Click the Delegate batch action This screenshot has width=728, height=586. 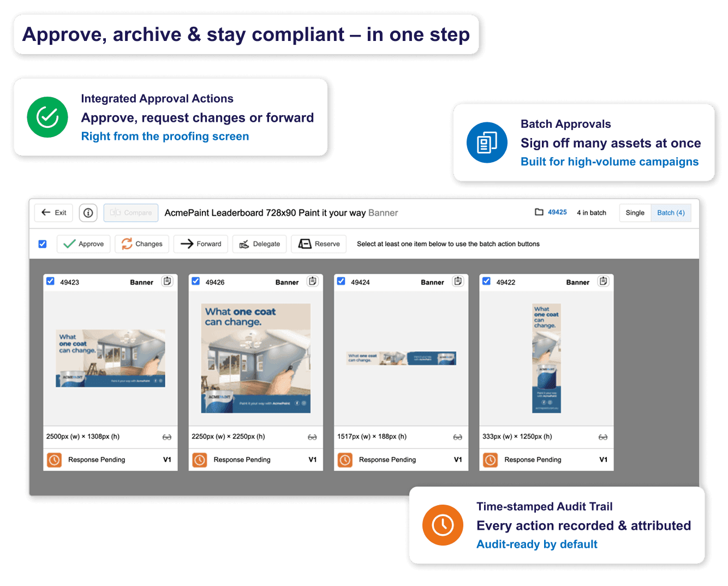click(x=260, y=244)
